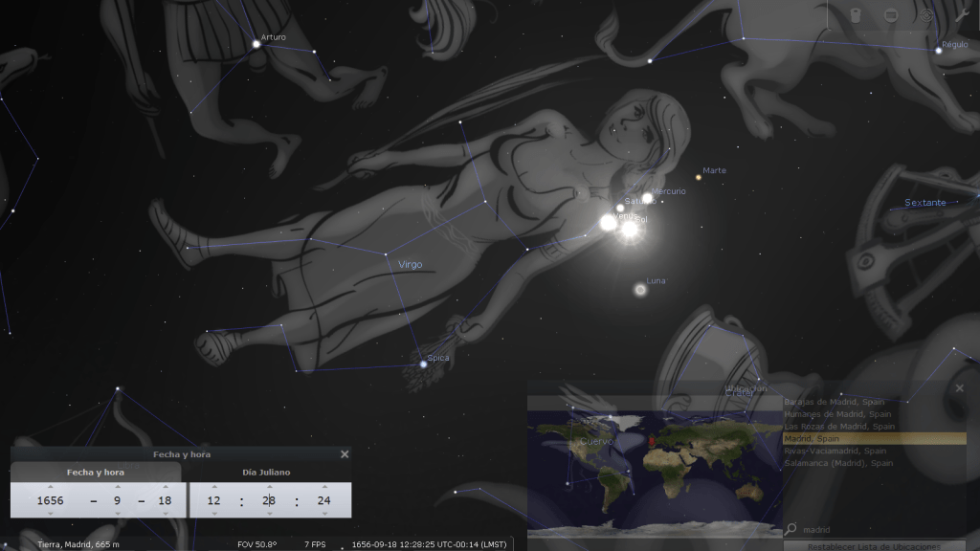Click the crosshair target icon in top toolbar
This screenshot has width=980, height=551.
925,15
